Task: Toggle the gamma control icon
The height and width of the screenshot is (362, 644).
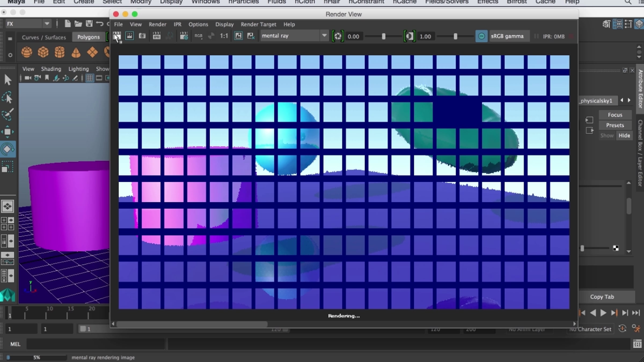Action: [x=409, y=36]
